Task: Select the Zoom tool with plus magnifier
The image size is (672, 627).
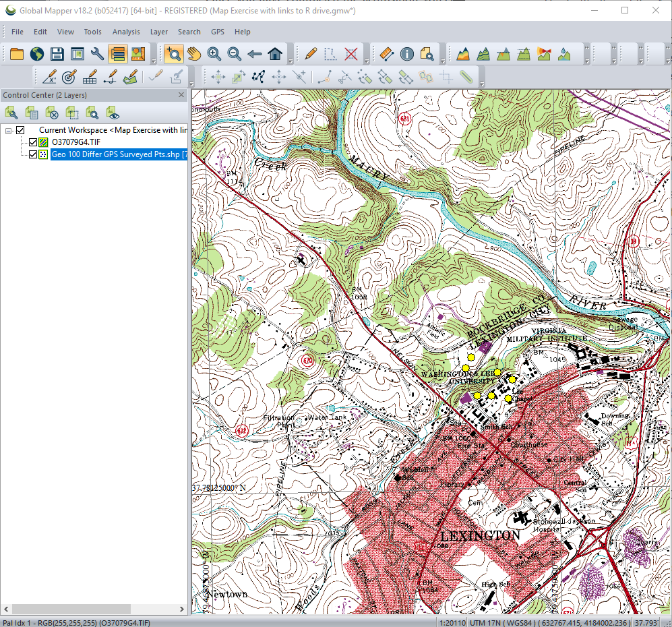Action: click(174, 54)
